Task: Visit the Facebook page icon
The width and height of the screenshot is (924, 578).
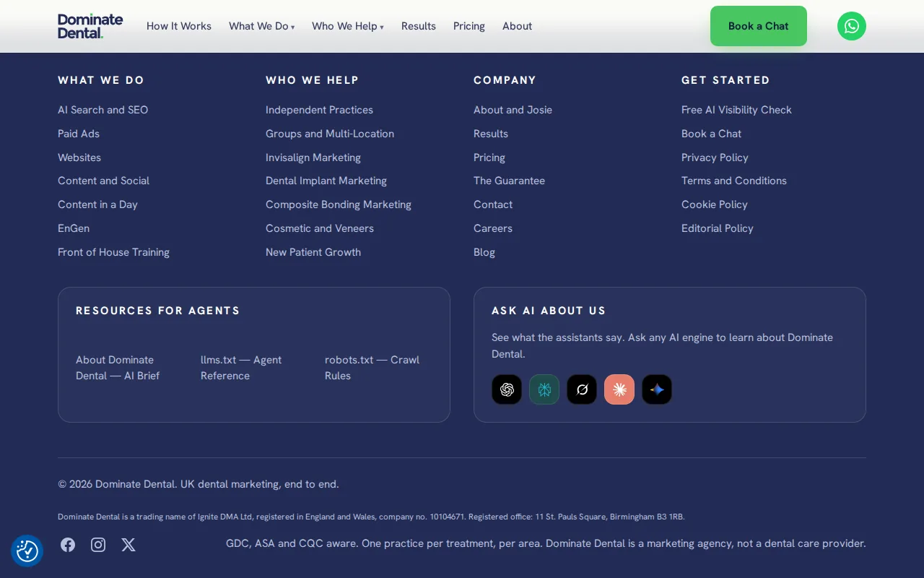Action: click(x=68, y=545)
